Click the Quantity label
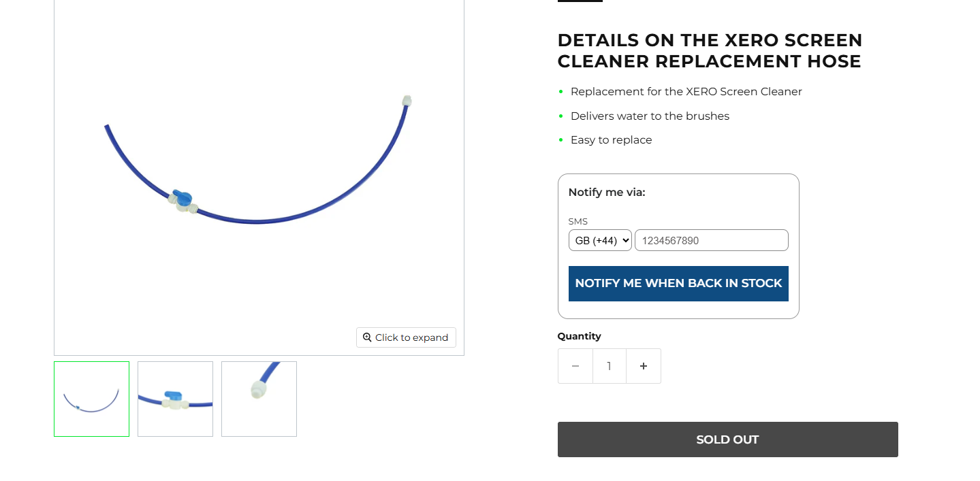This screenshot has height=481, width=980. click(x=579, y=336)
